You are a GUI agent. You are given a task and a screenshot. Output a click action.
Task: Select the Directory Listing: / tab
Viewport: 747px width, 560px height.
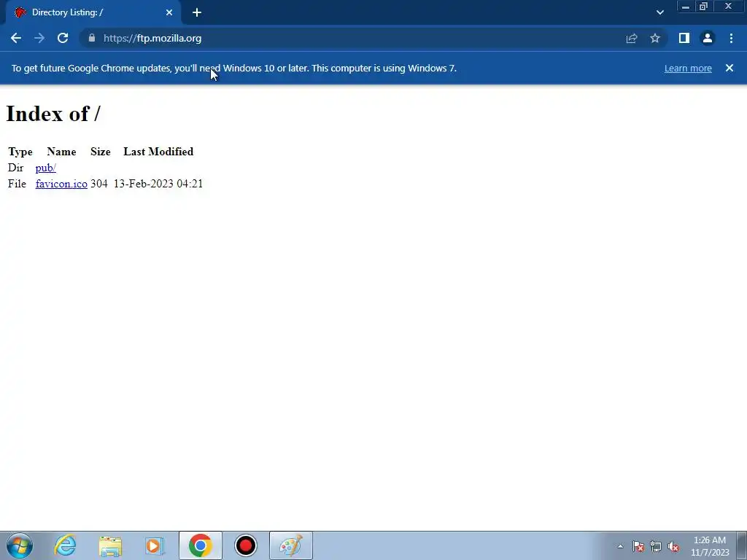94,12
